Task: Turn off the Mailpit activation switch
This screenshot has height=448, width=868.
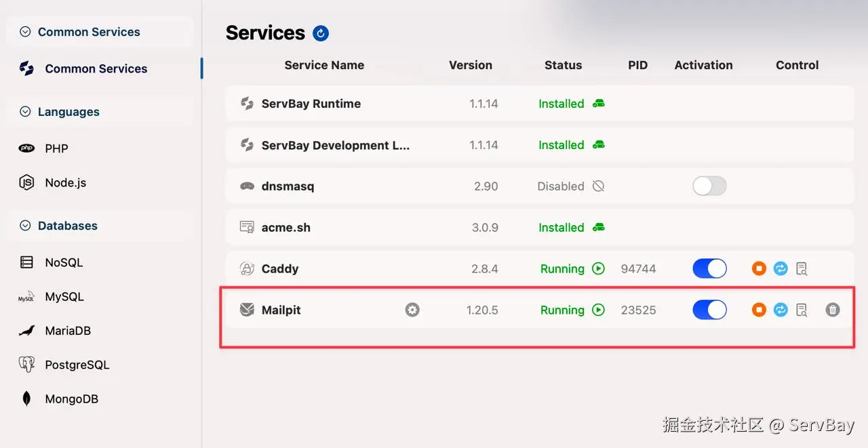Action: tap(709, 310)
